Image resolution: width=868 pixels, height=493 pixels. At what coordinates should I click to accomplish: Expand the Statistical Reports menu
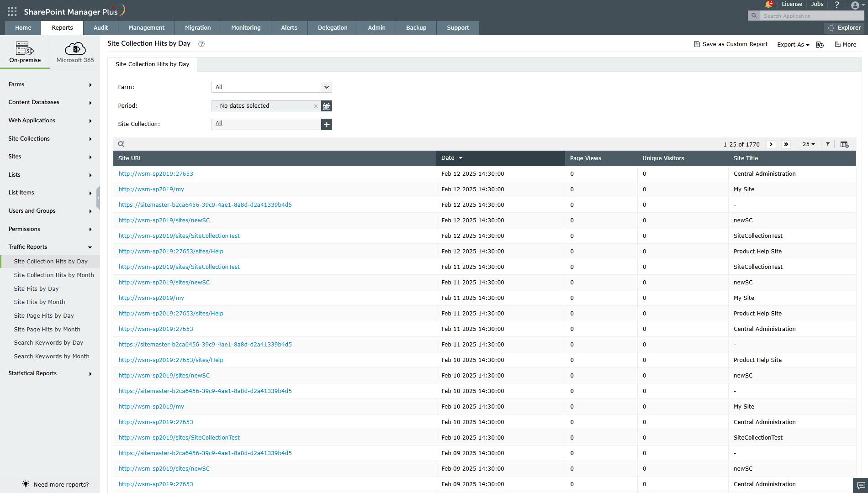(x=50, y=373)
